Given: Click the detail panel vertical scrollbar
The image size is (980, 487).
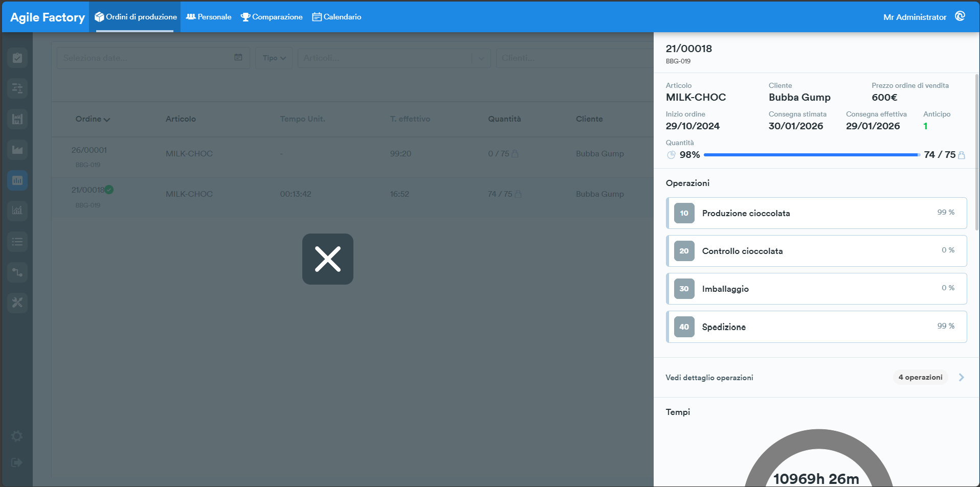Looking at the screenshot, I should click(x=976, y=152).
